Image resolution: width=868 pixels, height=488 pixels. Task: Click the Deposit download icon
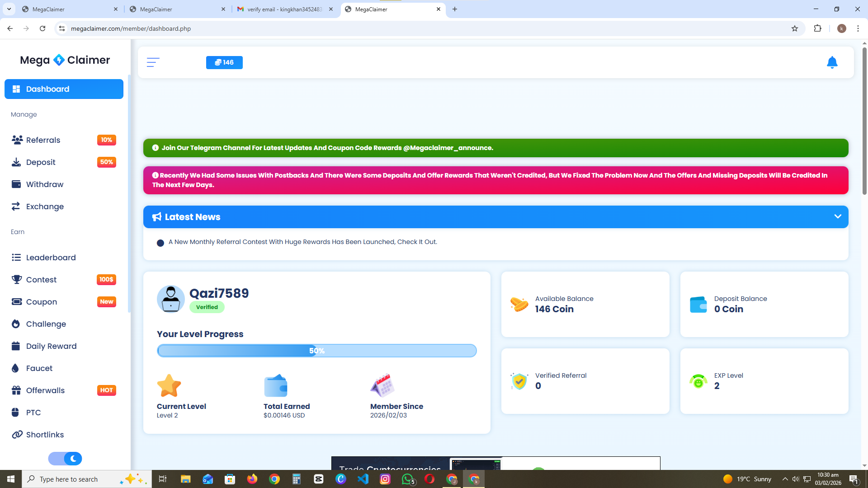point(16,162)
